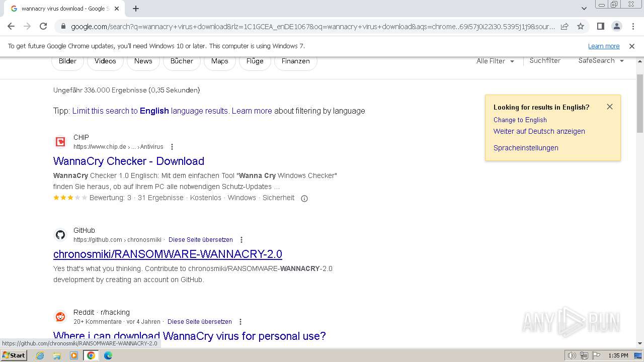The width and height of the screenshot is (644, 362).
Task: Open Spracheinstellungen link
Action: [x=526, y=148]
